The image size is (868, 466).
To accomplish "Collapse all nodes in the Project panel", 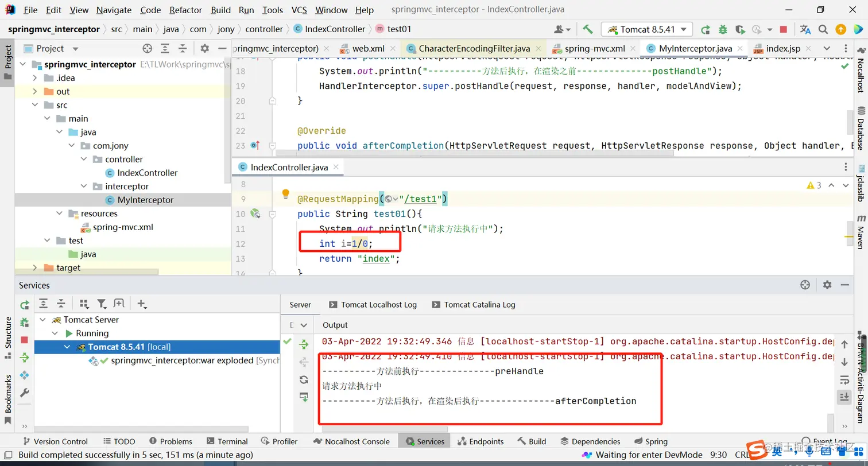I will (182, 49).
